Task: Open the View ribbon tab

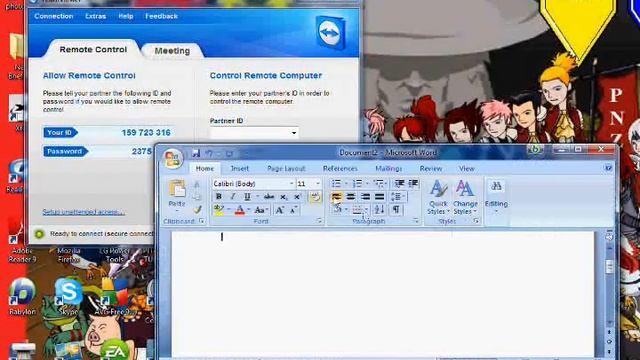Action: 467,168
